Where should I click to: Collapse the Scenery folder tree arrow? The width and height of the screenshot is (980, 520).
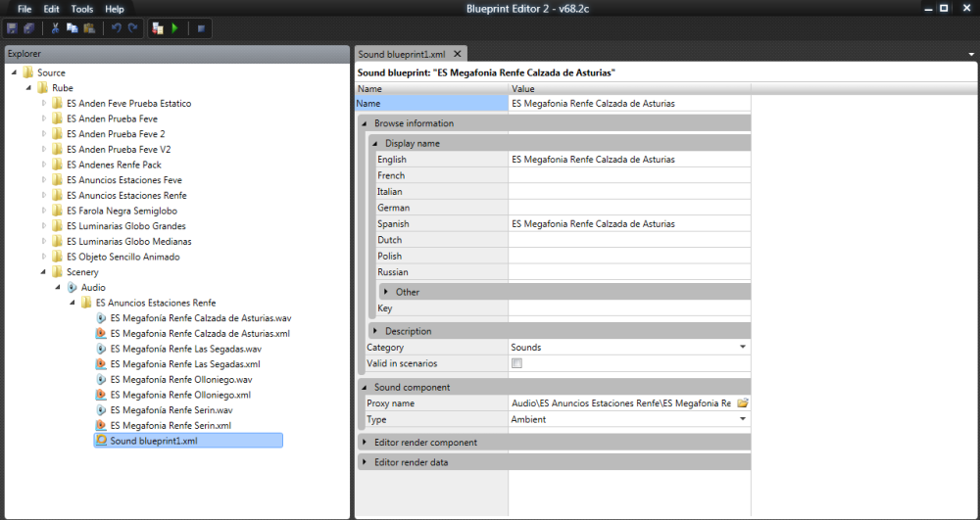[x=44, y=272]
